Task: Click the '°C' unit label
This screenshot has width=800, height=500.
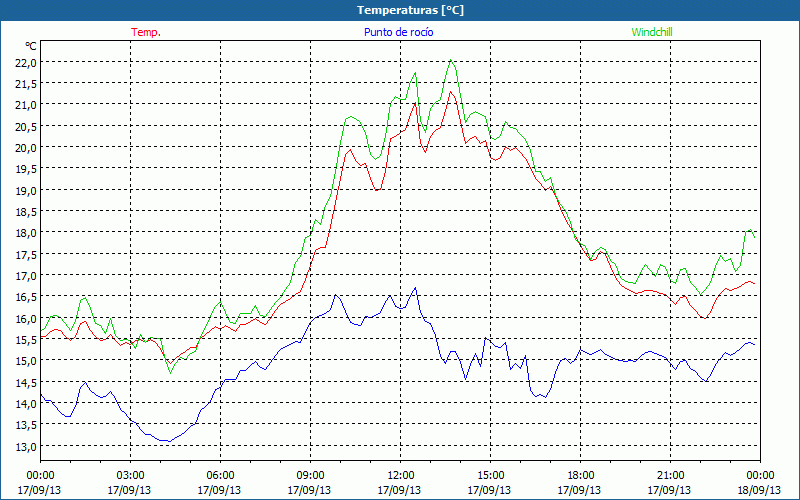Action: pos(31,46)
